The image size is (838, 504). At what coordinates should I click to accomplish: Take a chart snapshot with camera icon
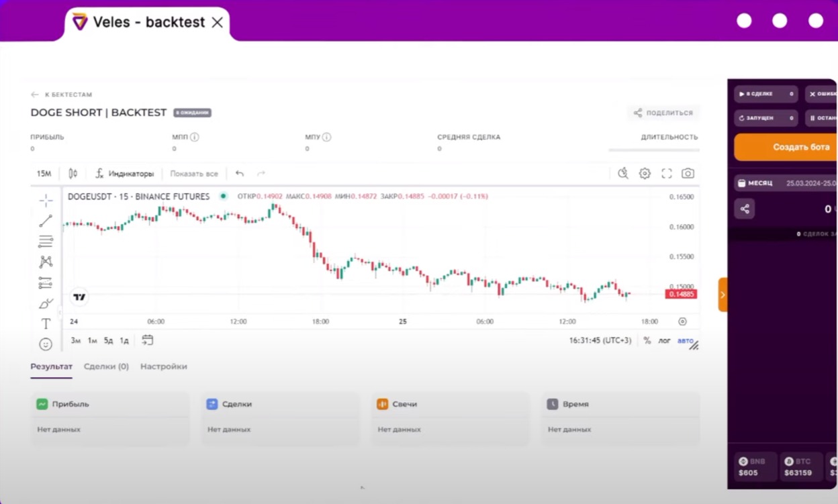(x=688, y=174)
